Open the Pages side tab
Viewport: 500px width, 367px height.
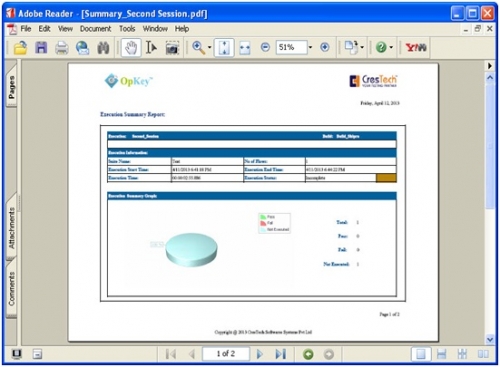pos(11,87)
